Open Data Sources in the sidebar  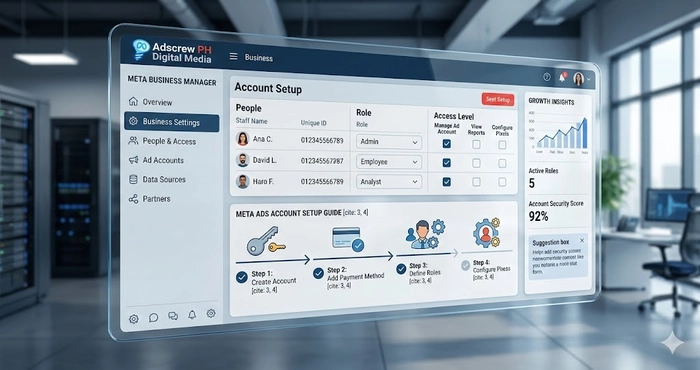(x=171, y=179)
